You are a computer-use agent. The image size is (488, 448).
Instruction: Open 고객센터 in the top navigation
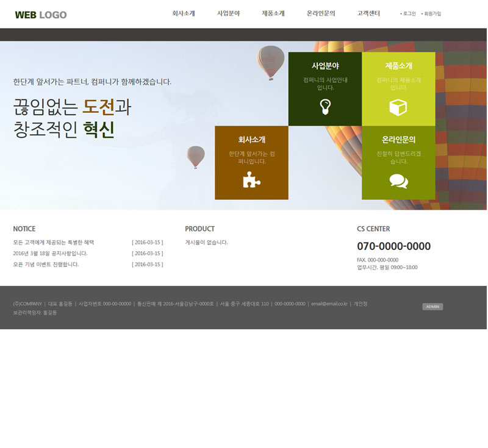click(368, 13)
